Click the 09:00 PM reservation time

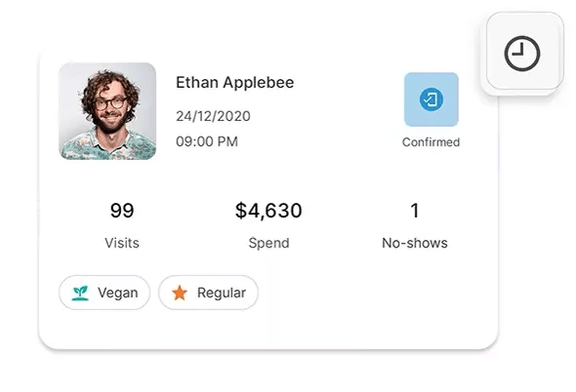pyautogui.click(x=207, y=141)
